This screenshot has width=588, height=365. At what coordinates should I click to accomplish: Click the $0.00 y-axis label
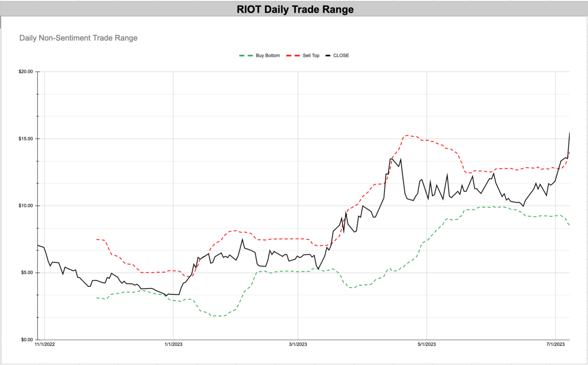[x=28, y=340]
